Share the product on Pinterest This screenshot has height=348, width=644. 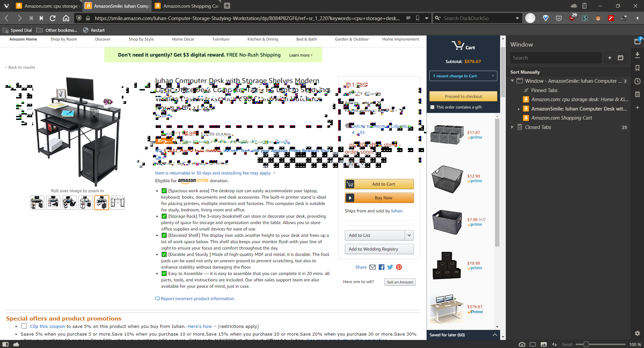(399, 267)
